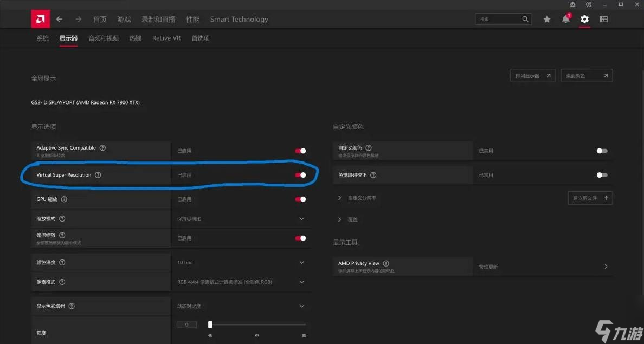Open favorites star icon
Screen dimensions: 644x344
(x=546, y=20)
